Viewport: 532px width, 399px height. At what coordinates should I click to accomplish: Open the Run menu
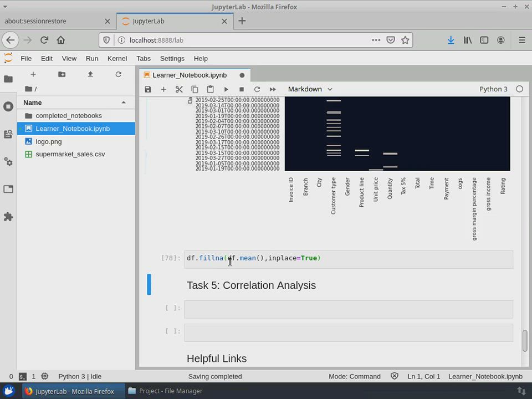92,58
